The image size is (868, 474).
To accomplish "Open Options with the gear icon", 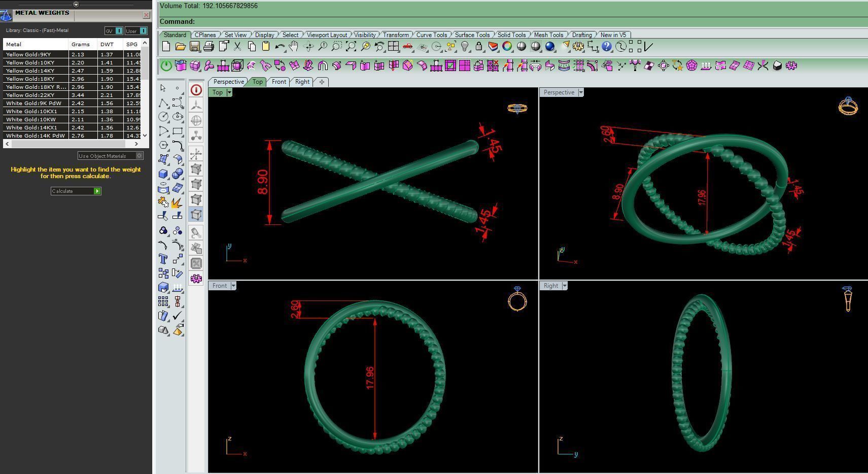I will [x=578, y=47].
